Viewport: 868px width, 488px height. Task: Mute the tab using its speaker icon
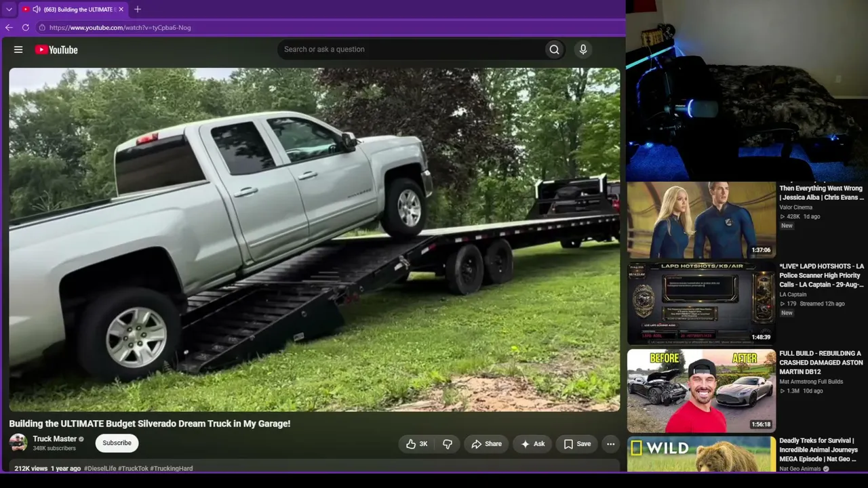(x=36, y=9)
